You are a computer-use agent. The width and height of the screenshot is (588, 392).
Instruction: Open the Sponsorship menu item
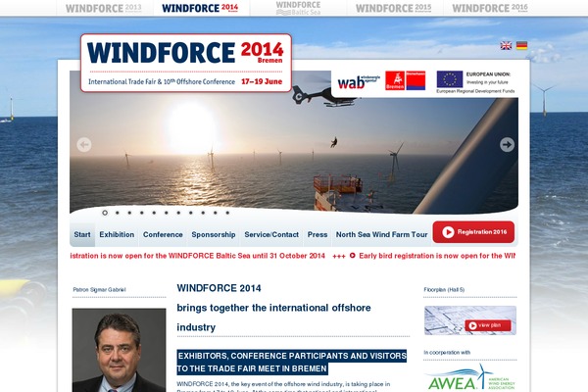tap(214, 234)
